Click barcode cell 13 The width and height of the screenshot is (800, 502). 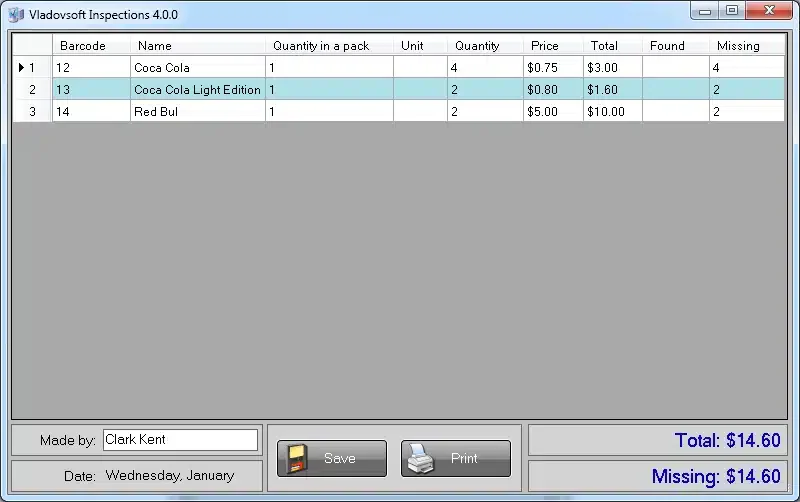[x=91, y=89]
